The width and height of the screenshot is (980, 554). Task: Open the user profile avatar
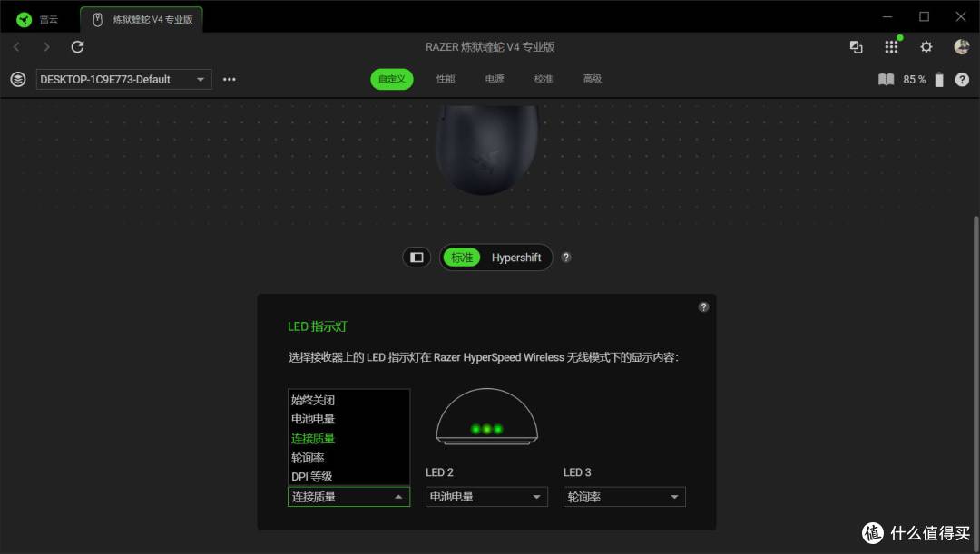[x=961, y=46]
